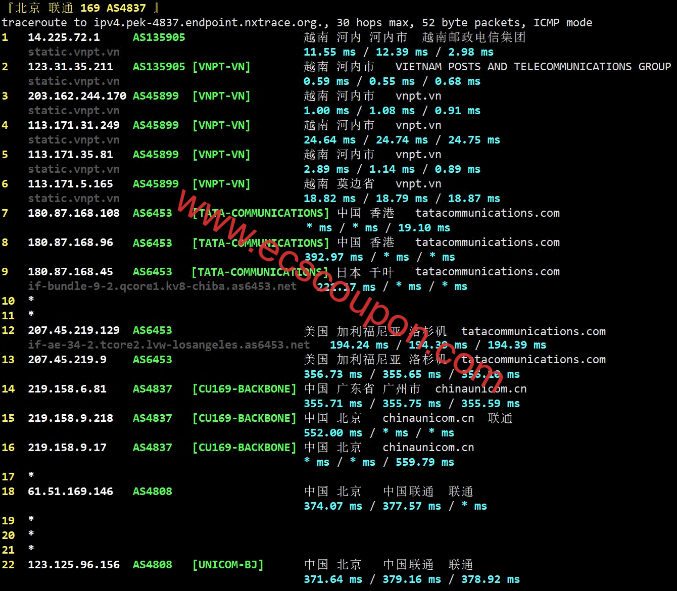Click IP 123.125.96.156
The image size is (677, 591).
click(74, 565)
